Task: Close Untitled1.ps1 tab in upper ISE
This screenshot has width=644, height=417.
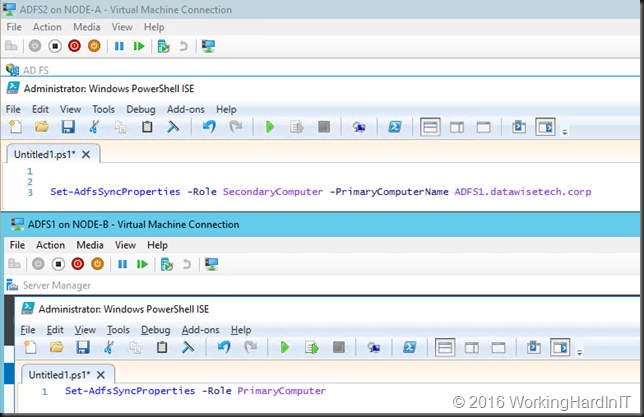Action: 86,154
